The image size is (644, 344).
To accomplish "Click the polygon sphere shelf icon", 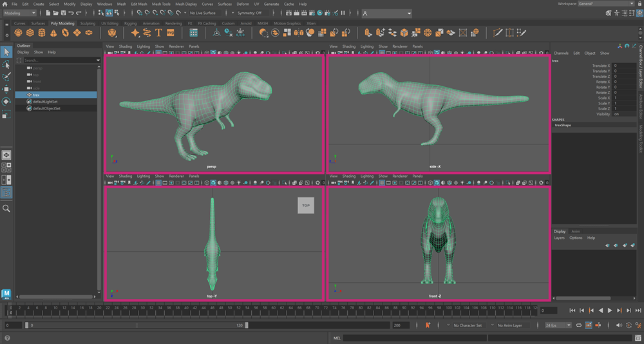I will click(19, 32).
